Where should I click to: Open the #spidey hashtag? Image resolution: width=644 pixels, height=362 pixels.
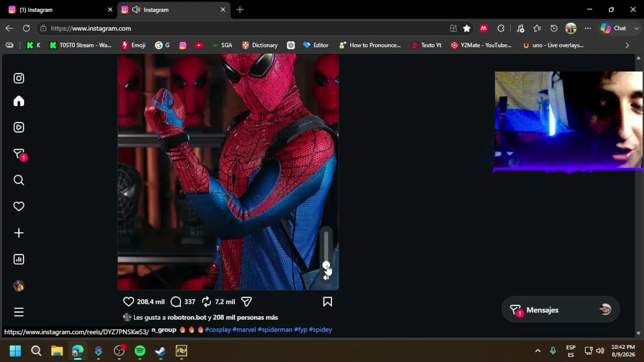tap(320, 330)
